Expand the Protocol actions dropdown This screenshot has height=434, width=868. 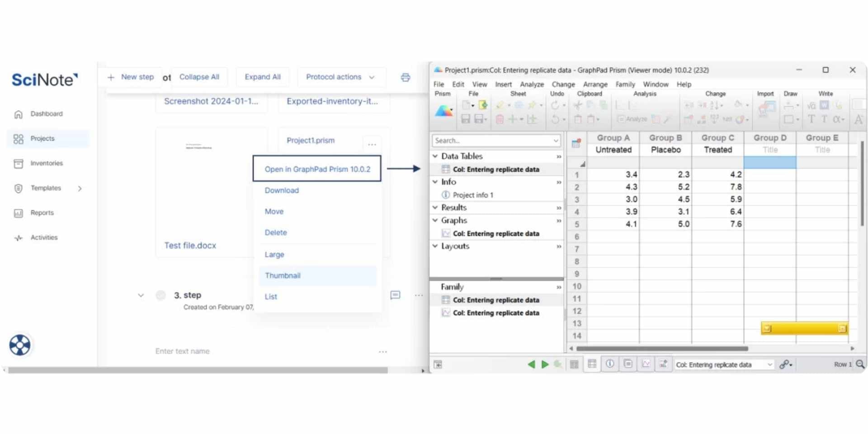(x=341, y=77)
